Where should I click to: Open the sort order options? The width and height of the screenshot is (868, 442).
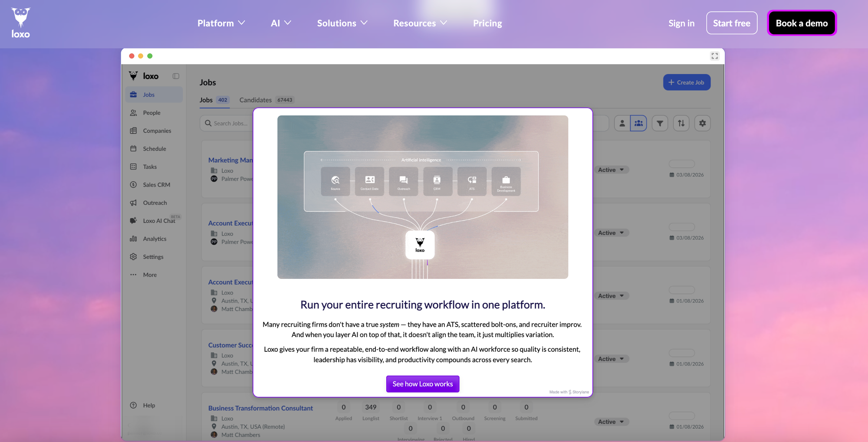[x=681, y=123]
